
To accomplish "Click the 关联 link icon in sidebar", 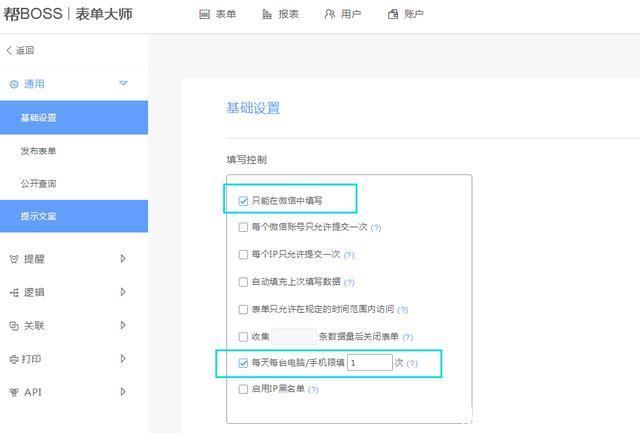I will (x=14, y=326).
